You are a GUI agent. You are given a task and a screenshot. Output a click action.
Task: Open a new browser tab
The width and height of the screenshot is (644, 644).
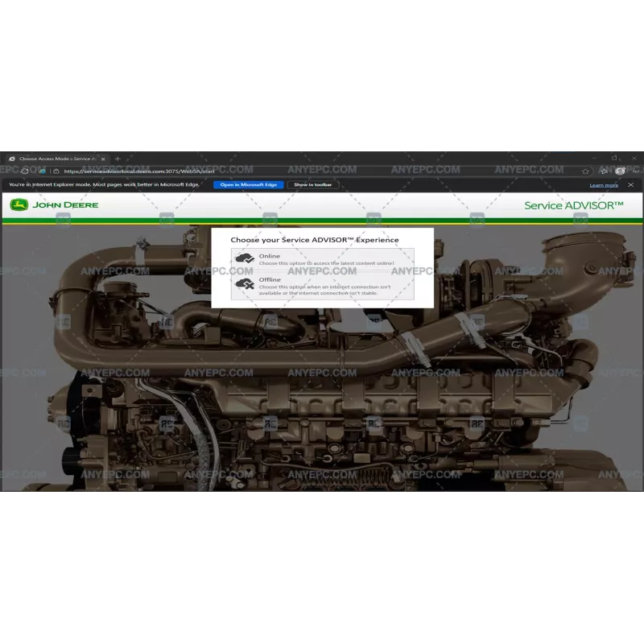(118, 159)
